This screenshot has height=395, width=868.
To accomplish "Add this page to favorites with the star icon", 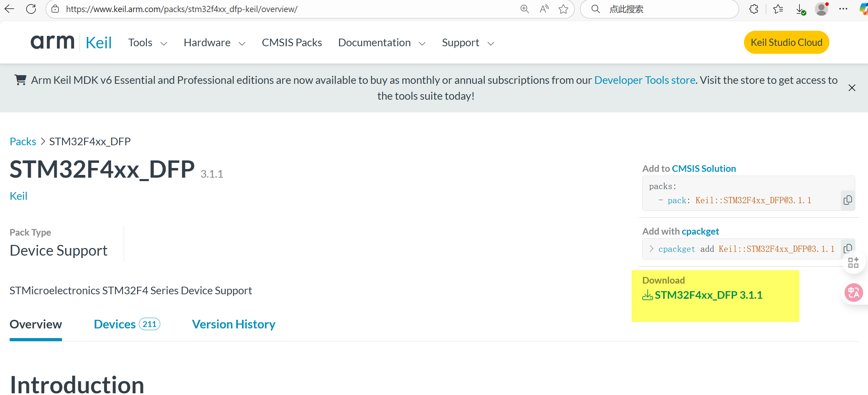I will click(563, 9).
